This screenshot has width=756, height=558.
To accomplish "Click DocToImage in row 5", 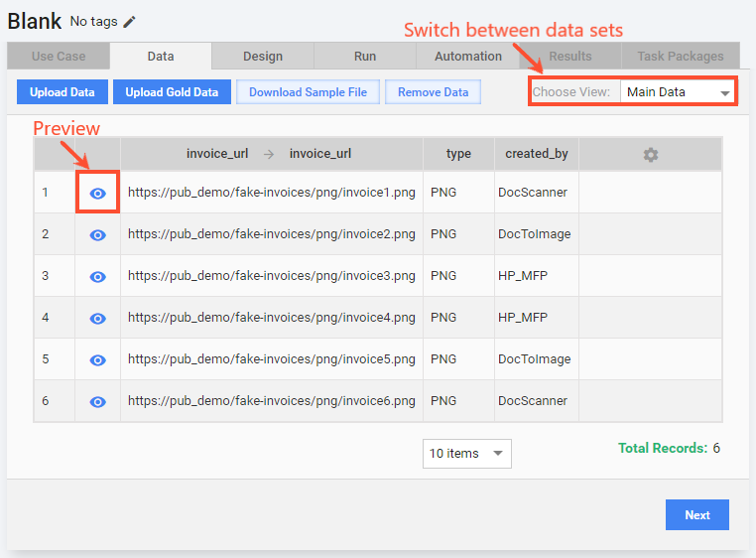I will point(534,359).
